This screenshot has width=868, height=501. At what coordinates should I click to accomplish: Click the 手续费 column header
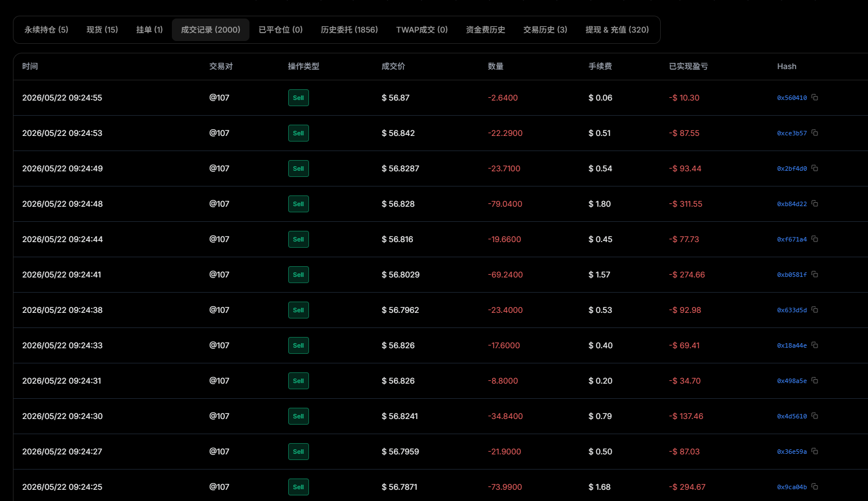pos(600,66)
